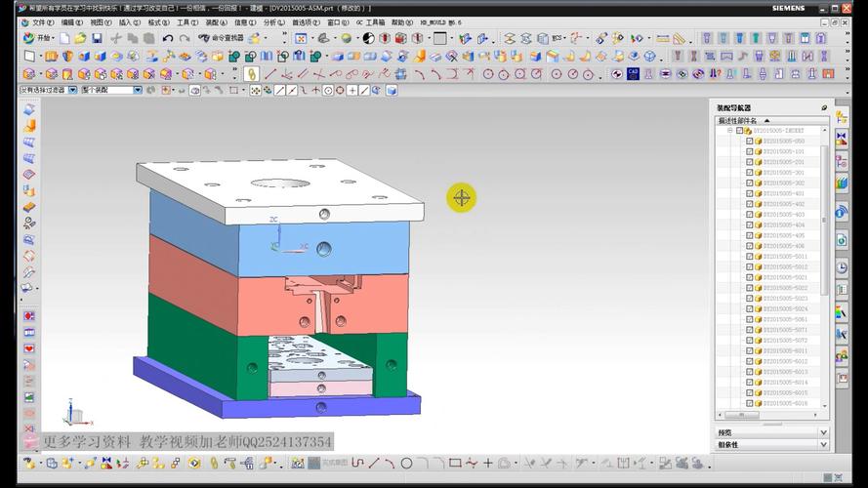This screenshot has width=868, height=488.
Task: Undo the last action
Action: click(168, 38)
